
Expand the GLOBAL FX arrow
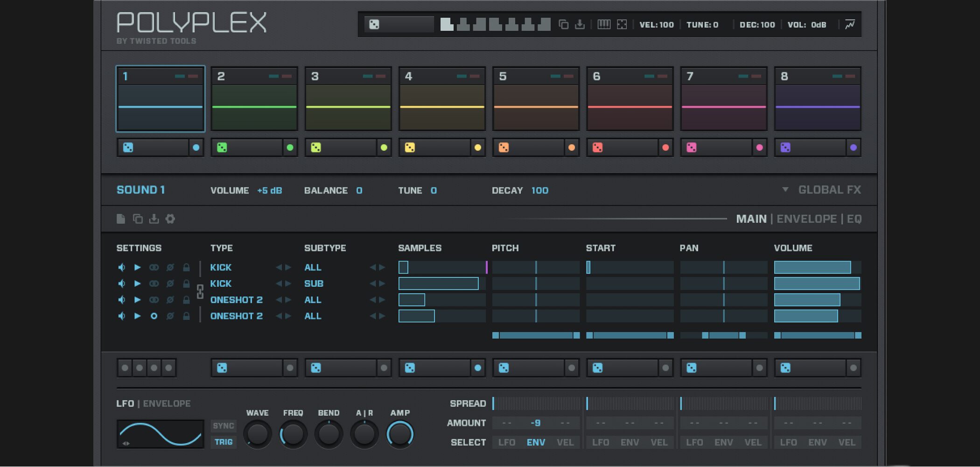(x=785, y=190)
